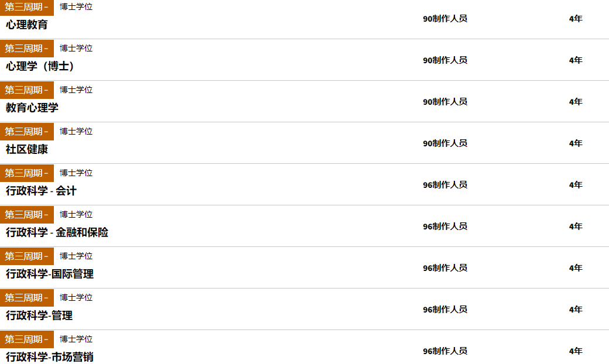Click 4年 duration in 社区健康 row
The image size is (609, 364).
(576, 143)
